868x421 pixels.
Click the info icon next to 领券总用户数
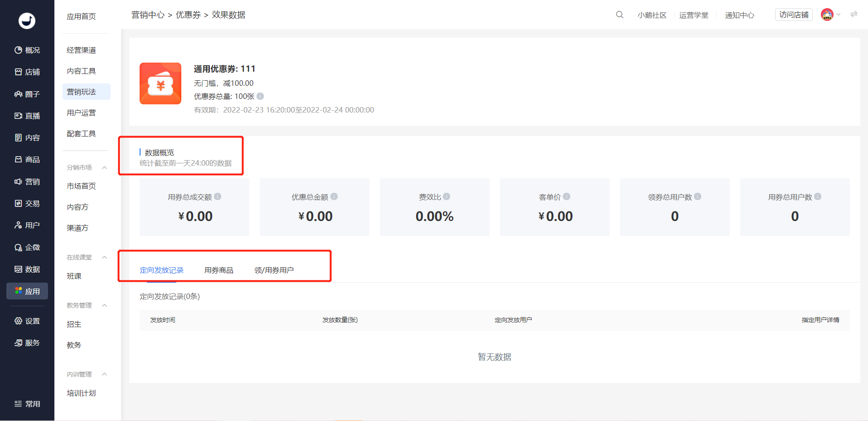pyautogui.click(x=698, y=196)
